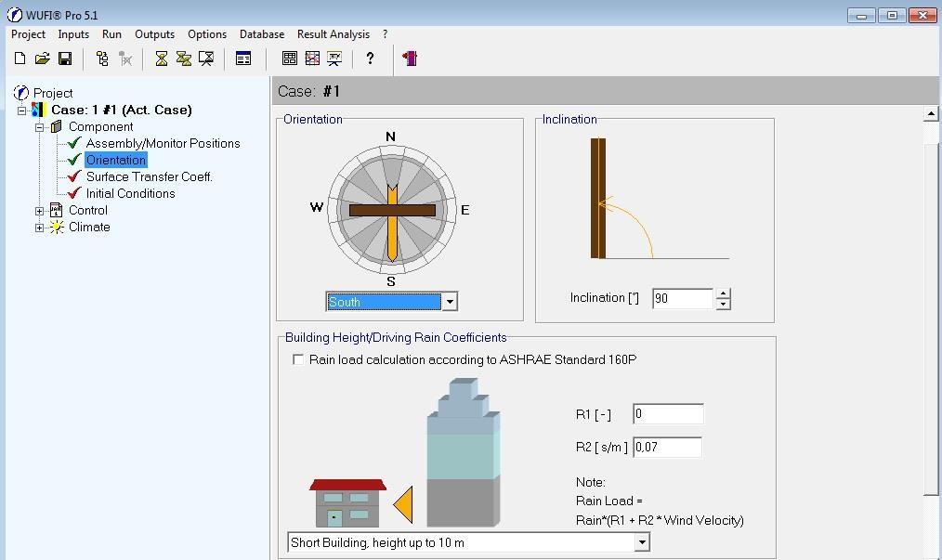Click the Component book icon

tap(57, 126)
